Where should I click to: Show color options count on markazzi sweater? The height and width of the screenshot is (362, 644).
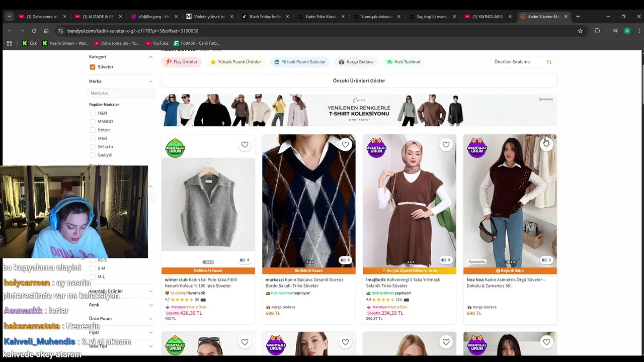point(346,260)
